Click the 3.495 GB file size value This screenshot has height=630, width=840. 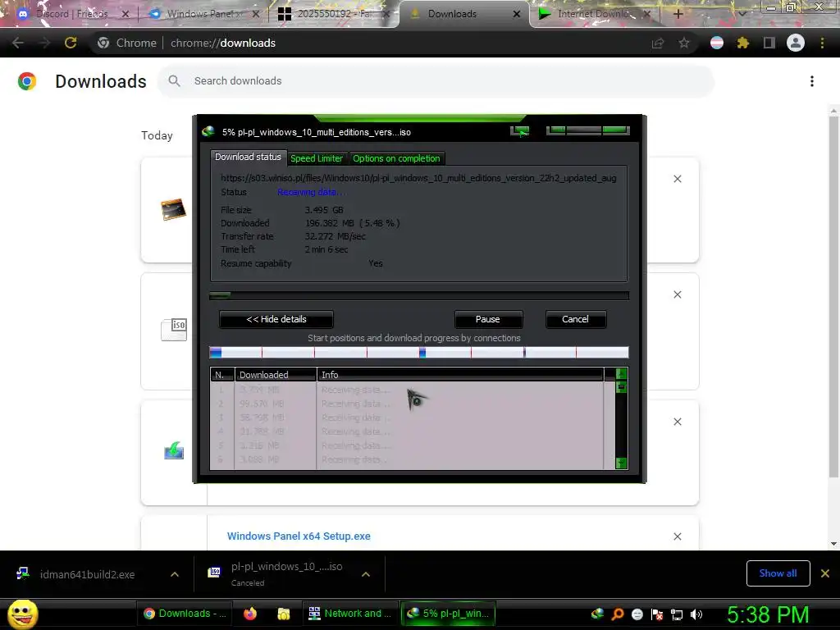[324, 210]
